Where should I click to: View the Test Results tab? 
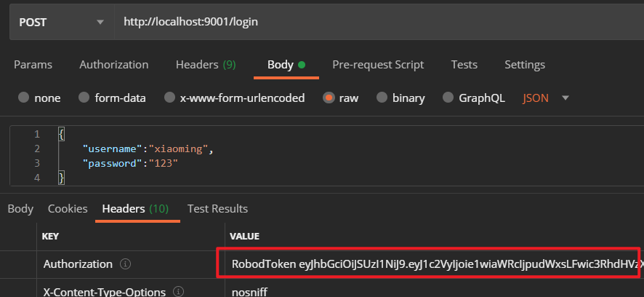click(217, 209)
